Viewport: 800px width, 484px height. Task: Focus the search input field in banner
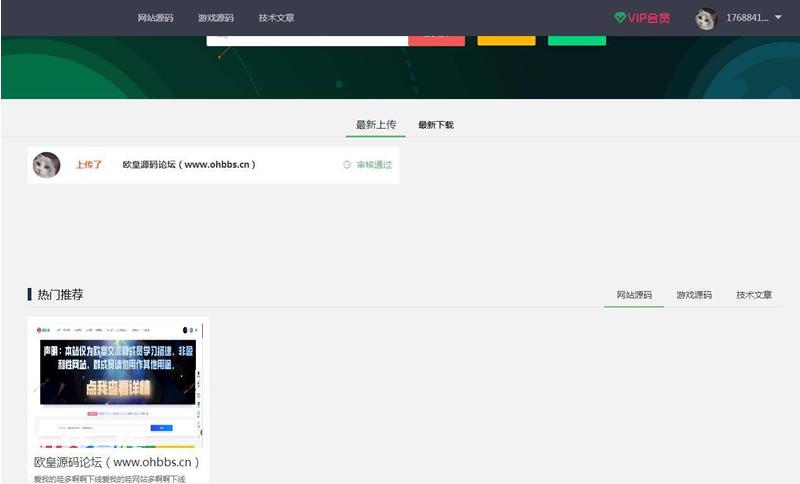point(307,40)
